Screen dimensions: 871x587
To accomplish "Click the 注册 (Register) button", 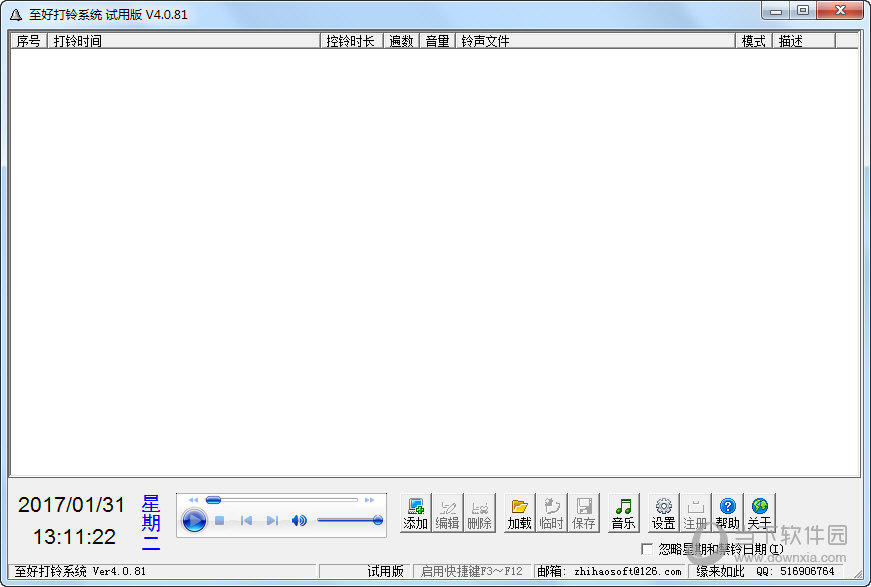I will [x=695, y=513].
